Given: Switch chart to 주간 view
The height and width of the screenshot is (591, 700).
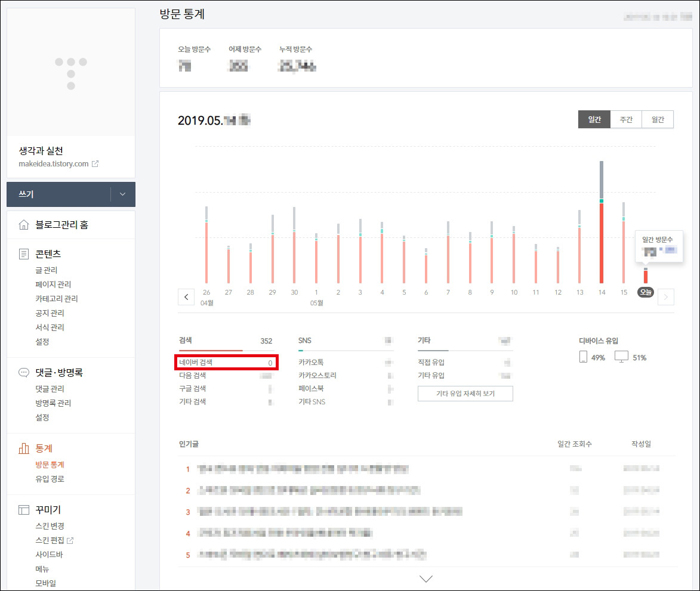Looking at the screenshot, I should pyautogui.click(x=626, y=119).
